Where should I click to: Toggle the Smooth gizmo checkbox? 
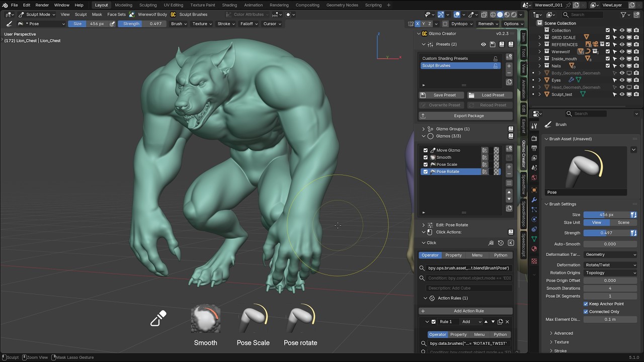[x=426, y=157]
